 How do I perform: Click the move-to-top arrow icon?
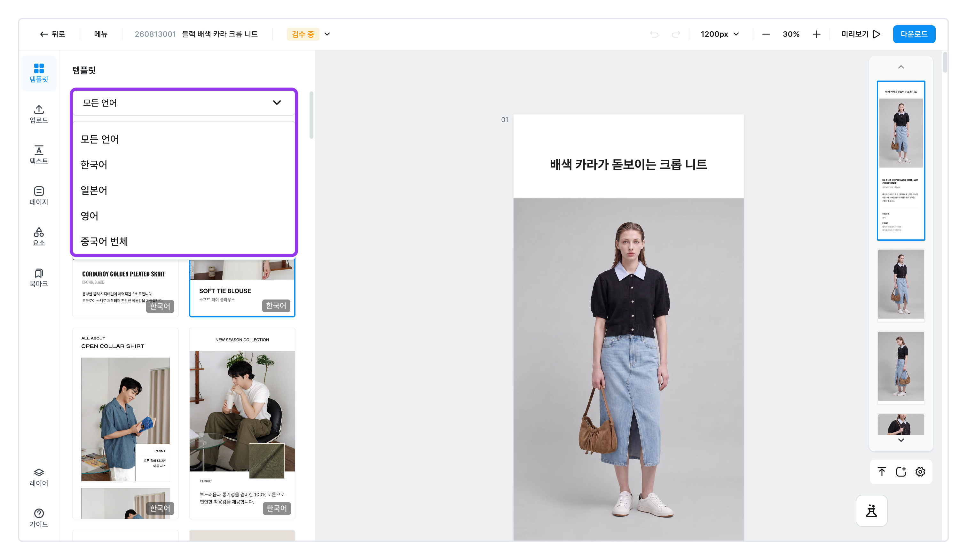click(882, 471)
